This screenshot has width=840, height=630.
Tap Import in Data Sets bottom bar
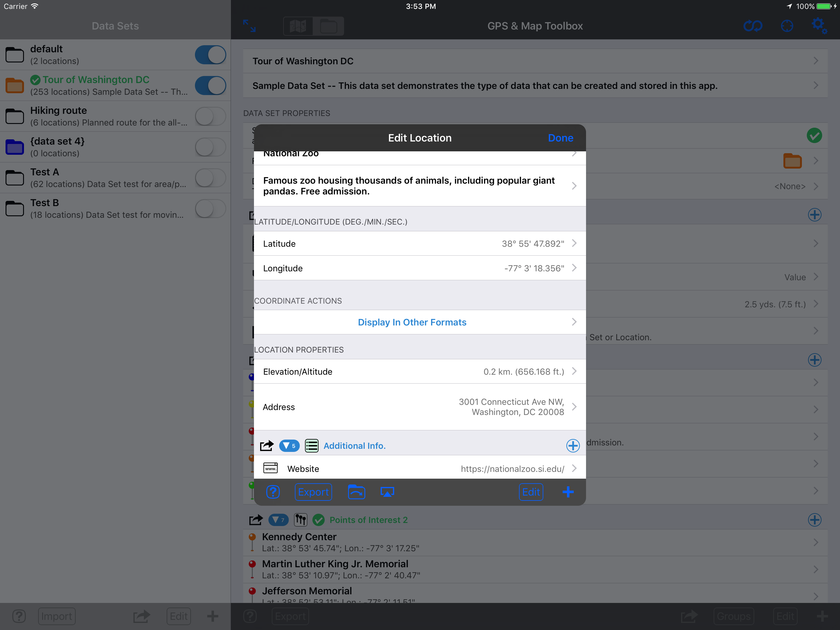[x=57, y=616]
